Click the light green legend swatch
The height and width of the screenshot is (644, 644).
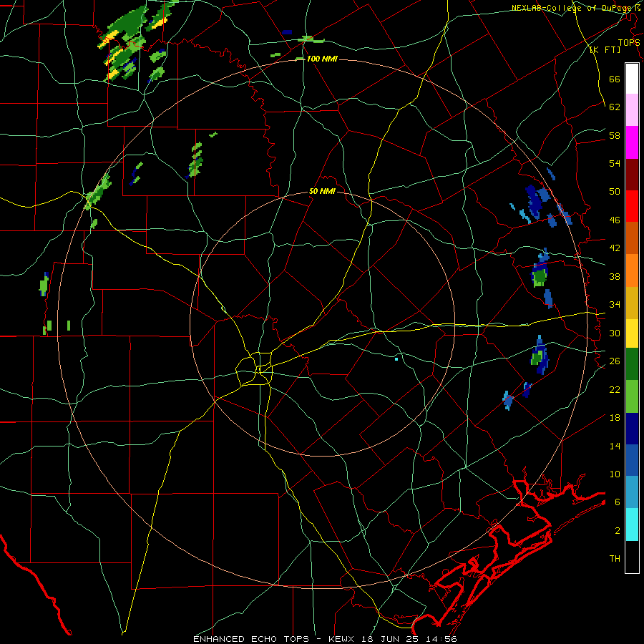(632, 396)
